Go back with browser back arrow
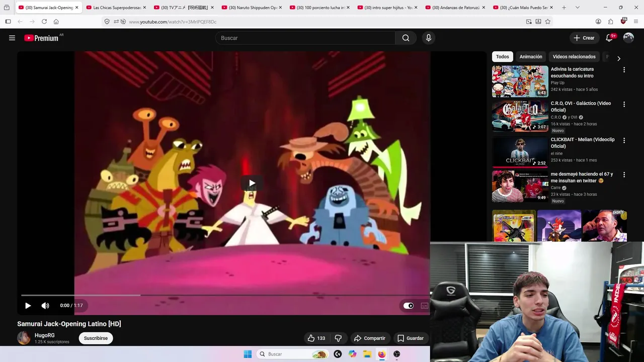This screenshot has width=644, height=362. (x=20, y=22)
